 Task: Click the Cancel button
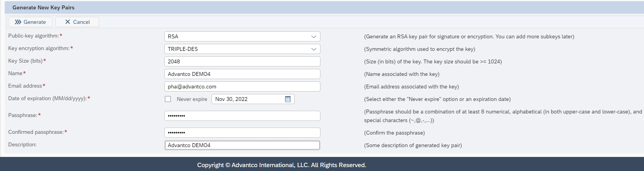77,22
